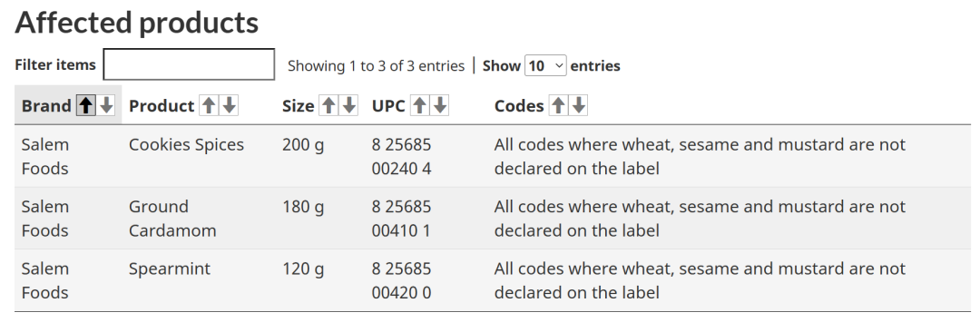Click UPC 8 25685 00240 4

401,156
